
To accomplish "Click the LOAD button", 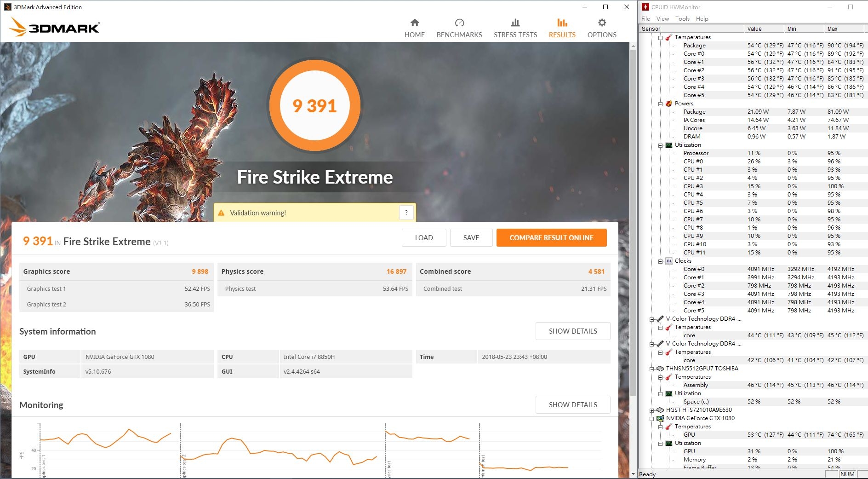I will click(x=424, y=237).
